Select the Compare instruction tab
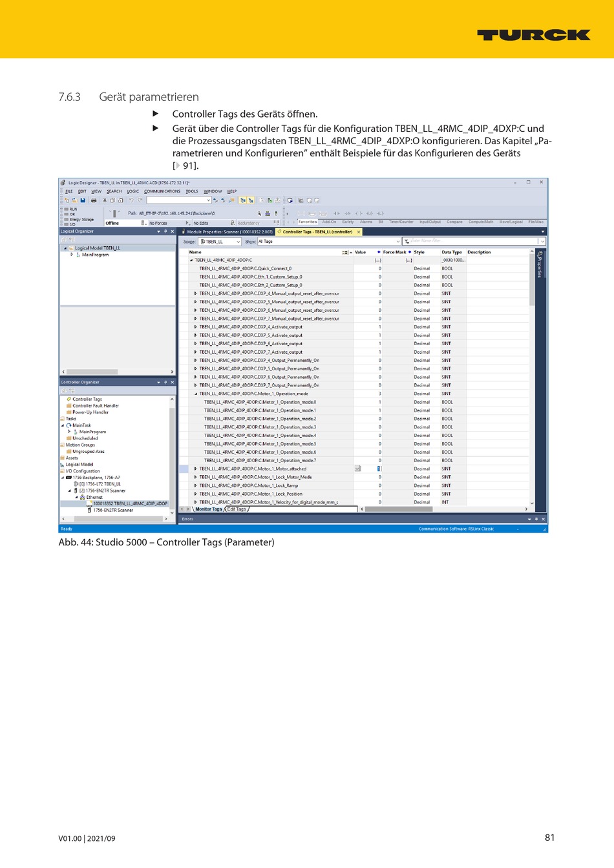Viewport: 614px width, 868px height. (454, 222)
